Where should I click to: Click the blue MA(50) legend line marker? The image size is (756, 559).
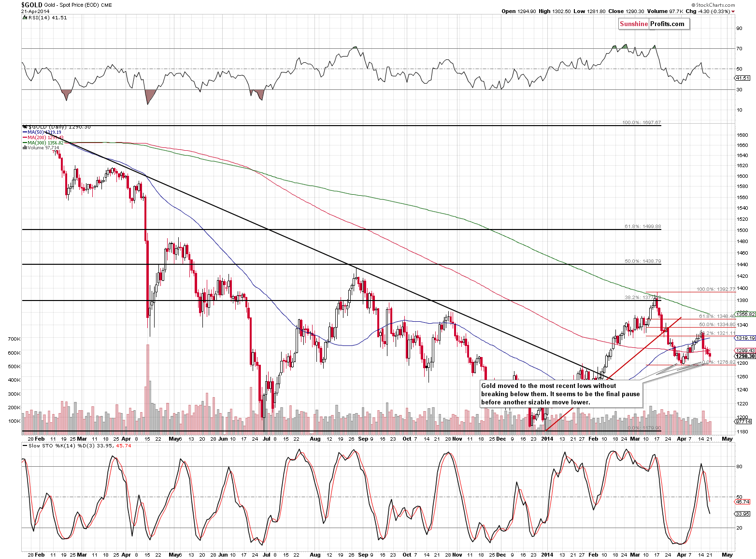(25, 132)
